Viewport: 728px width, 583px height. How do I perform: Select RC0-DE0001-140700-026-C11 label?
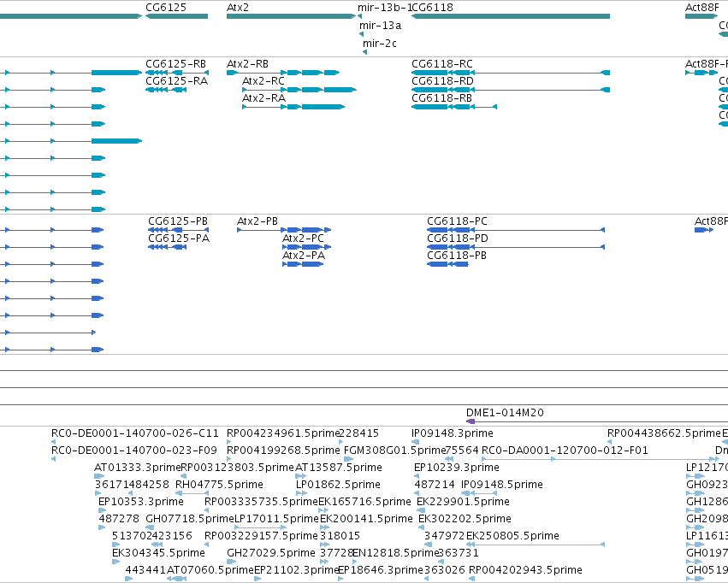[x=134, y=433]
